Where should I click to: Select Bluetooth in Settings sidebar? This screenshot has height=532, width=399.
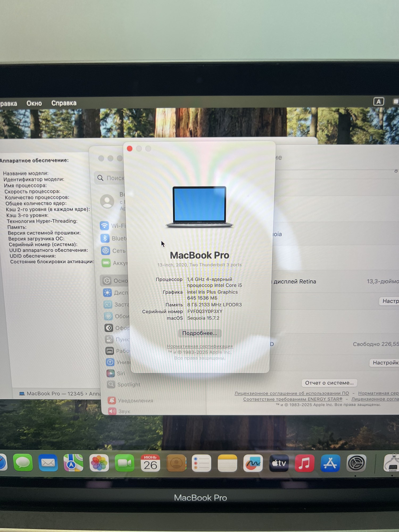pyautogui.click(x=113, y=238)
